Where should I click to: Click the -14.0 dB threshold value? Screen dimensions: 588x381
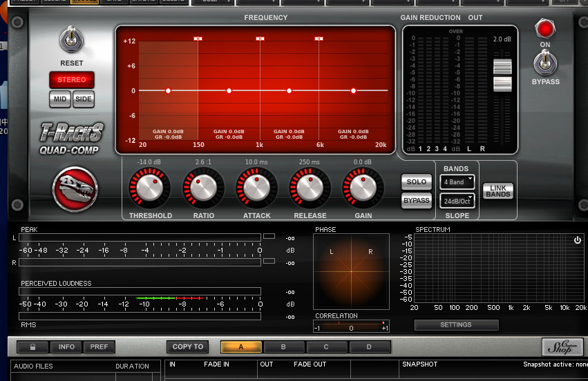[149, 162]
